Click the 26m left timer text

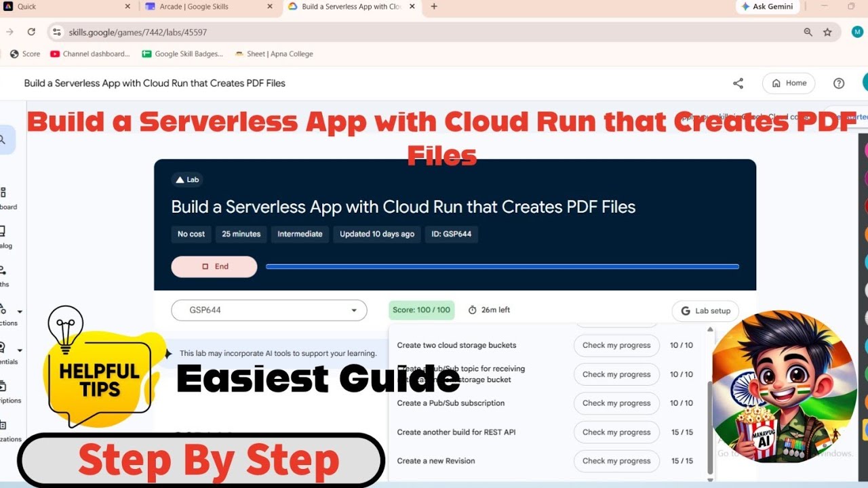[x=495, y=310]
